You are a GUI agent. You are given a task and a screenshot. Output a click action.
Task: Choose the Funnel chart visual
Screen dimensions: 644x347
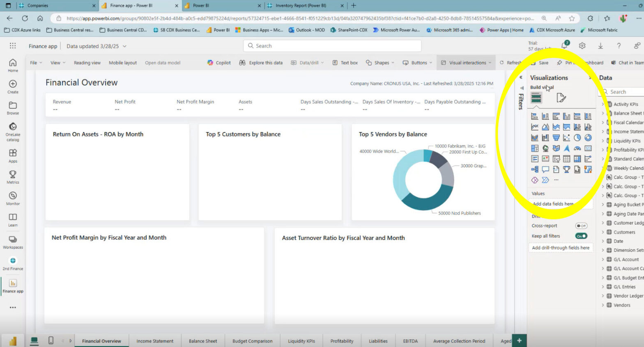pos(556,138)
